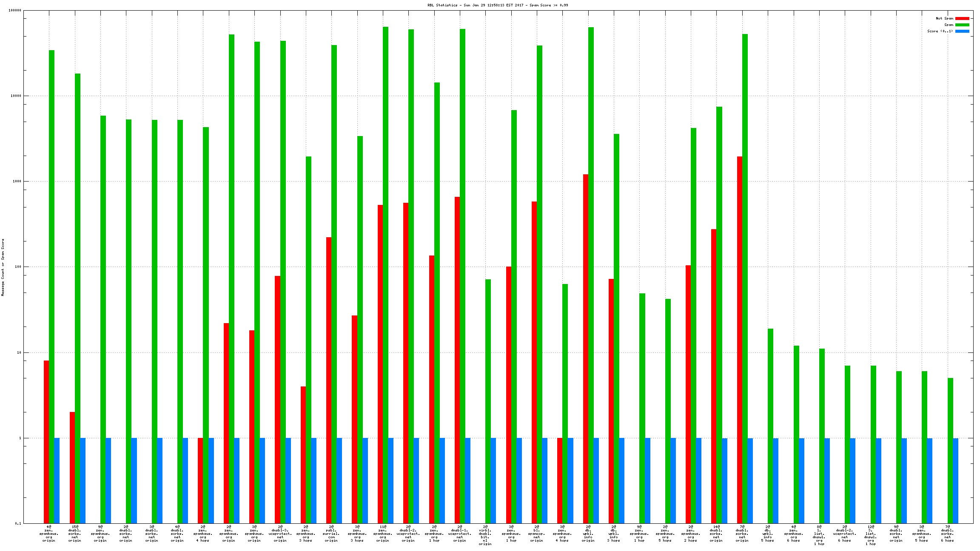Click the dnsbl-1.uceprotect.net origin axis label
This screenshot has width=980, height=551.
click(460, 534)
